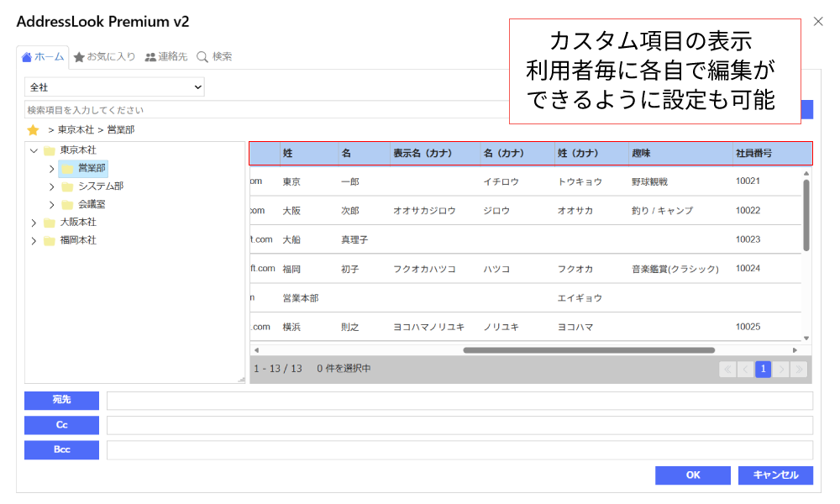Viewport: 840px width, 504px height.
Task: Click the 福岡本社 folder icon
Action: pos(49,240)
